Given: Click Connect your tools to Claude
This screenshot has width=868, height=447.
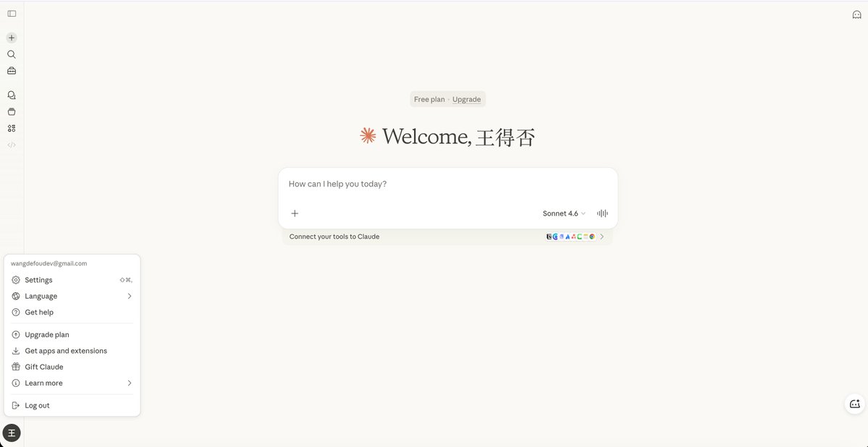Looking at the screenshot, I should [334, 237].
